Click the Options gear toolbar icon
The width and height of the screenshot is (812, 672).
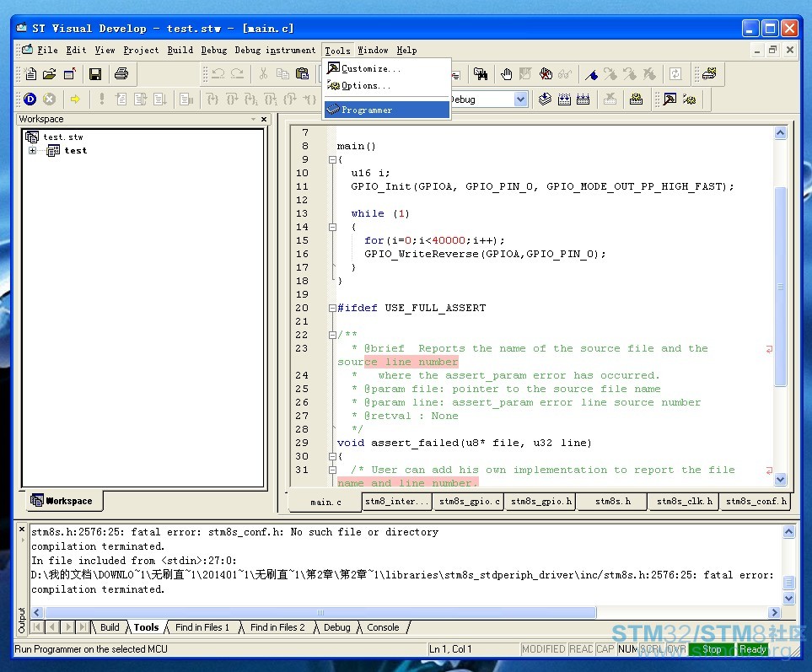click(x=689, y=99)
